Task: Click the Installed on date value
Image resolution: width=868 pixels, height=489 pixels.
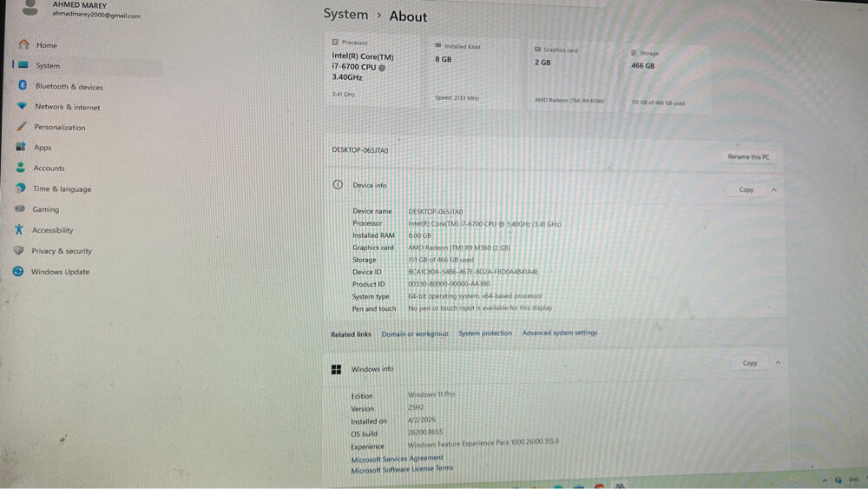Action: tap(422, 420)
